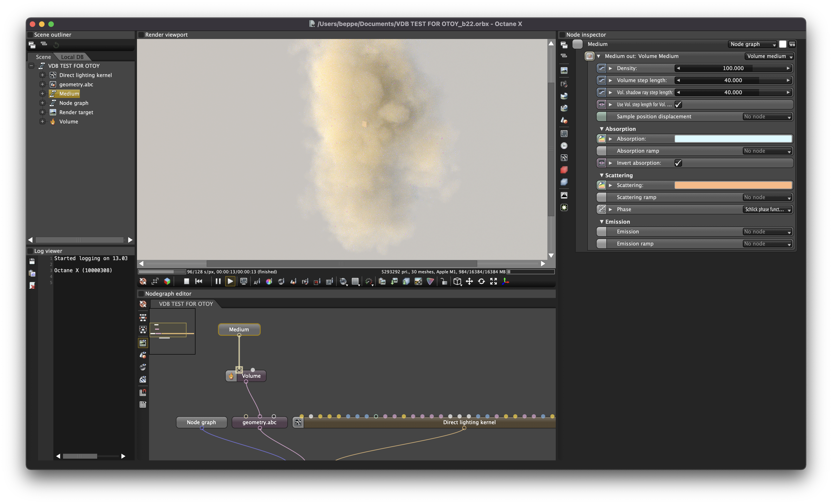832x504 pixels.
Task: Select the camera target picker tool
Action: (305, 281)
